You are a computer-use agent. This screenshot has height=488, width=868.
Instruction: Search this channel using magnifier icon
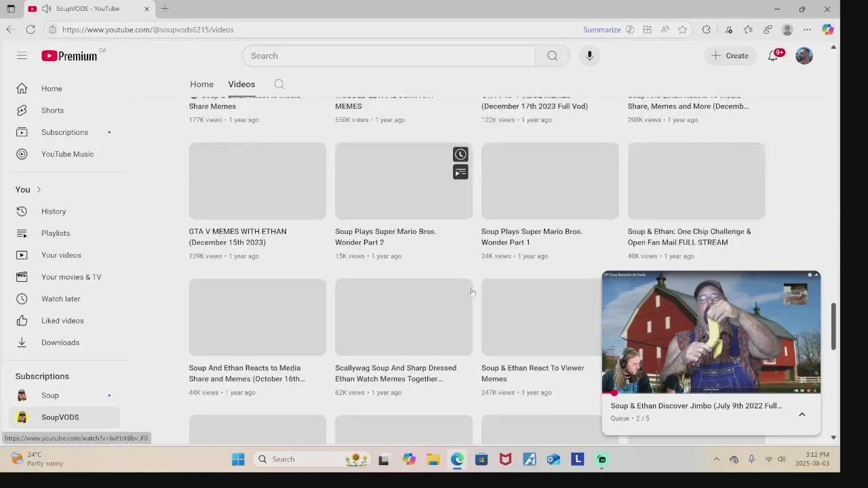point(279,84)
